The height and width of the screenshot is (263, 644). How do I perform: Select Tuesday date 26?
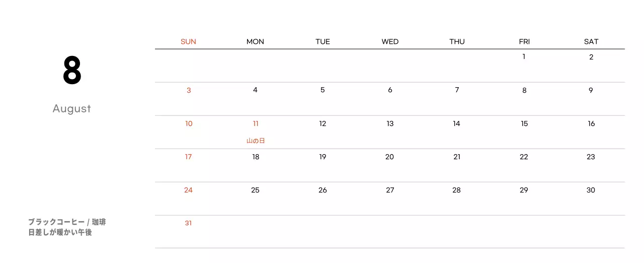pos(323,190)
